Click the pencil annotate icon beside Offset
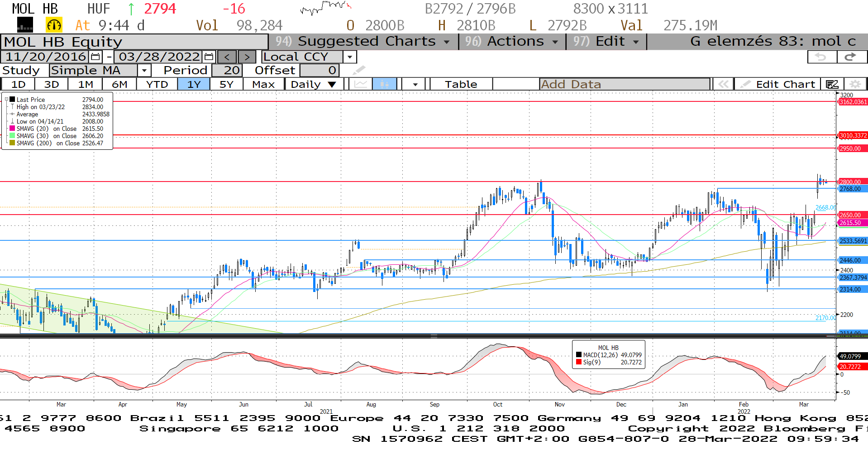 [359, 70]
